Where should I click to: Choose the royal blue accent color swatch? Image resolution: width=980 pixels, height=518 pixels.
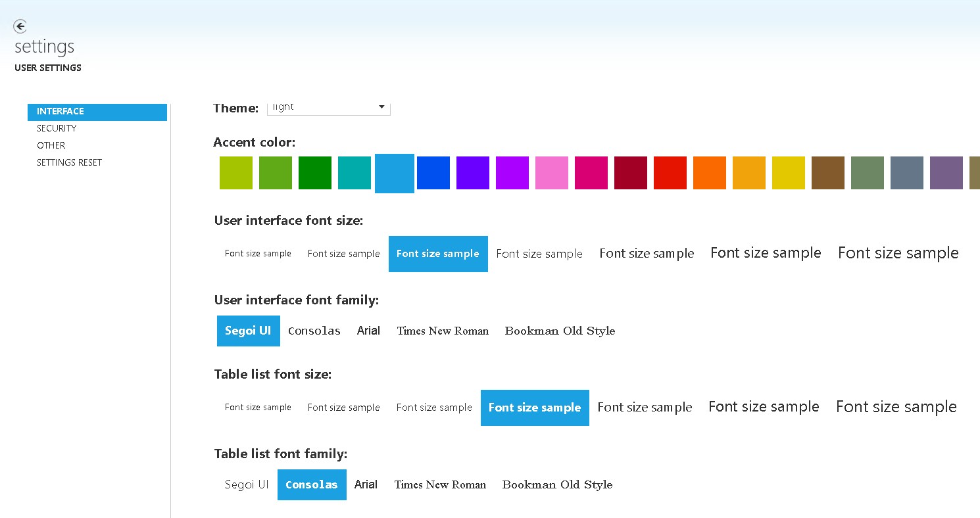click(433, 173)
